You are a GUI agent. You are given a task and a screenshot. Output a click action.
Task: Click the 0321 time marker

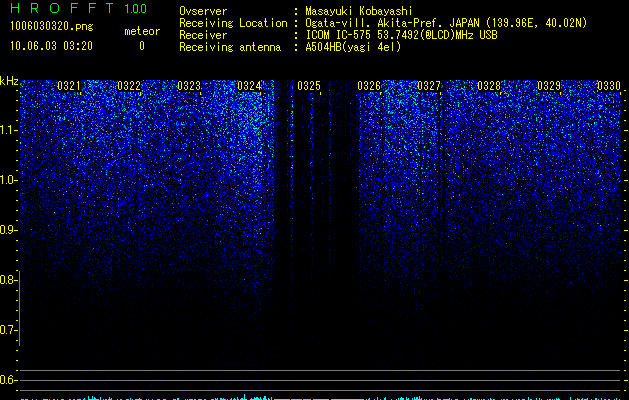69,86
